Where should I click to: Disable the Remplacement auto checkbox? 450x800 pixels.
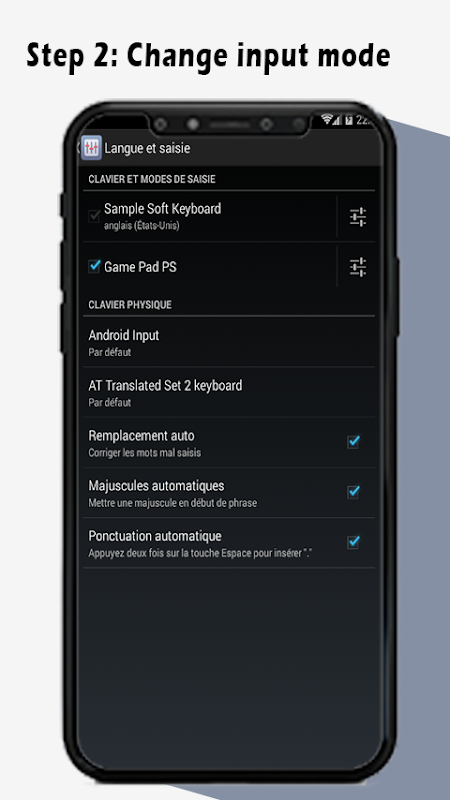tap(354, 442)
